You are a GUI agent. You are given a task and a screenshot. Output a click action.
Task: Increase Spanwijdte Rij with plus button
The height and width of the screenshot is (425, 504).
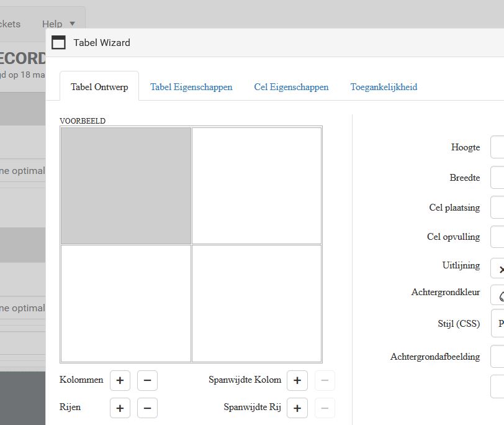click(x=297, y=408)
